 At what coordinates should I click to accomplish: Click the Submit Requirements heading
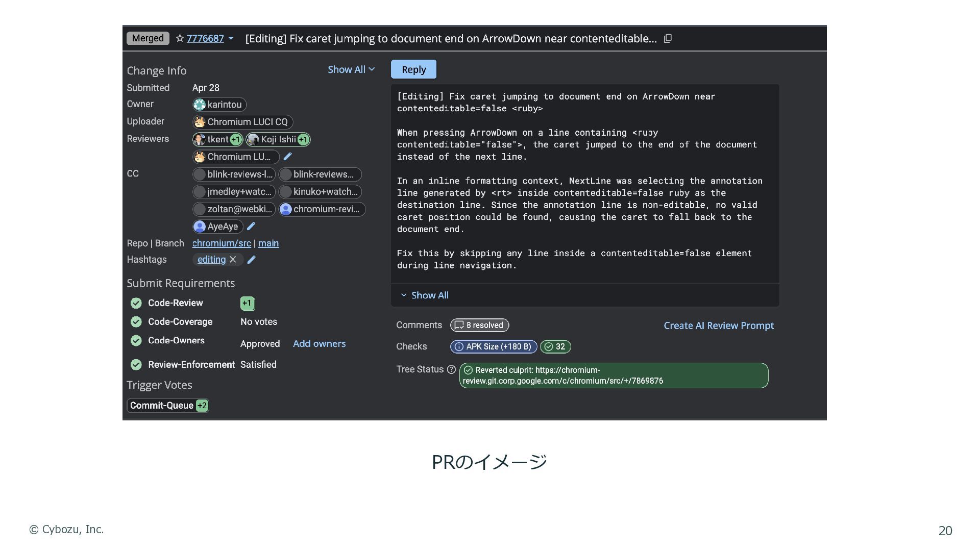[181, 284]
